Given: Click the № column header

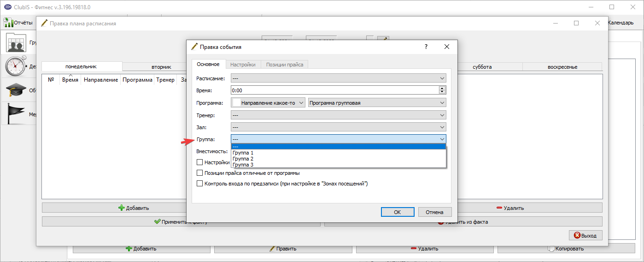Looking at the screenshot, I should click(51, 80).
